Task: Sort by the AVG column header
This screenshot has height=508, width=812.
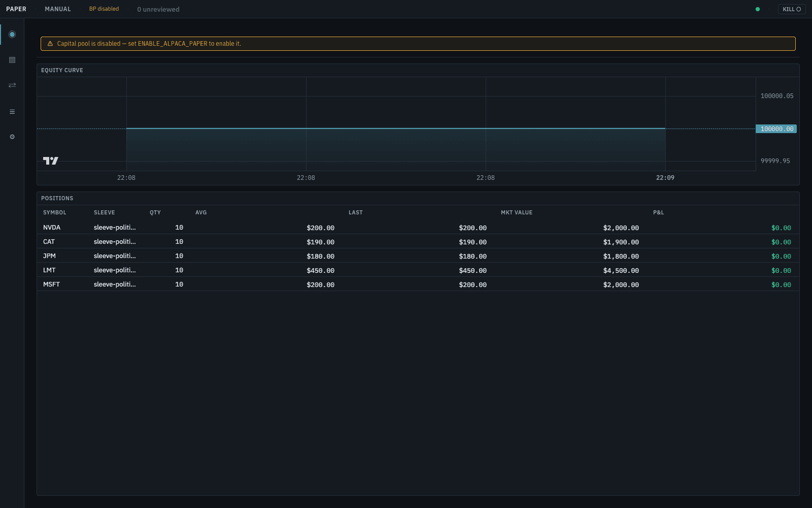Action: pyautogui.click(x=201, y=212)
